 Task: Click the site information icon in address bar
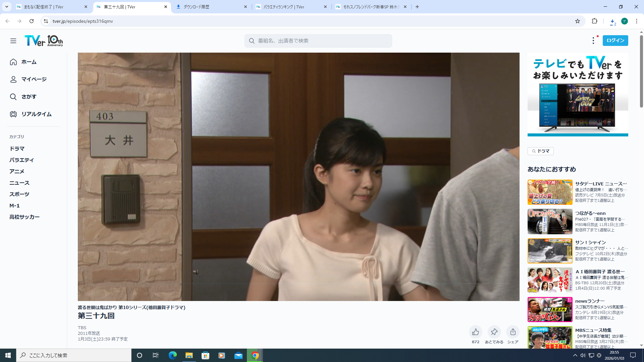[46, 21]
